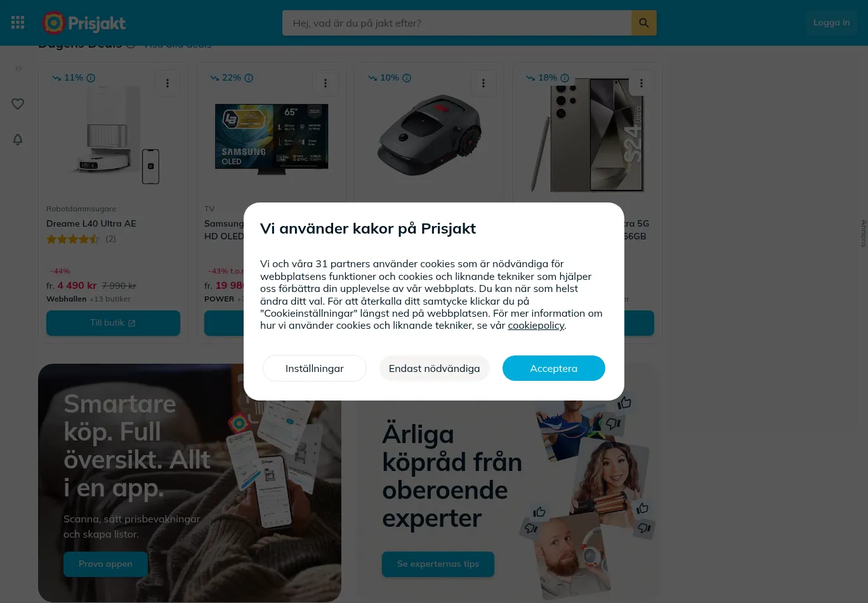Click Acceptera in the cookie dialog
Viewport: 868px width, 603px height.
[x=554, y=368]
